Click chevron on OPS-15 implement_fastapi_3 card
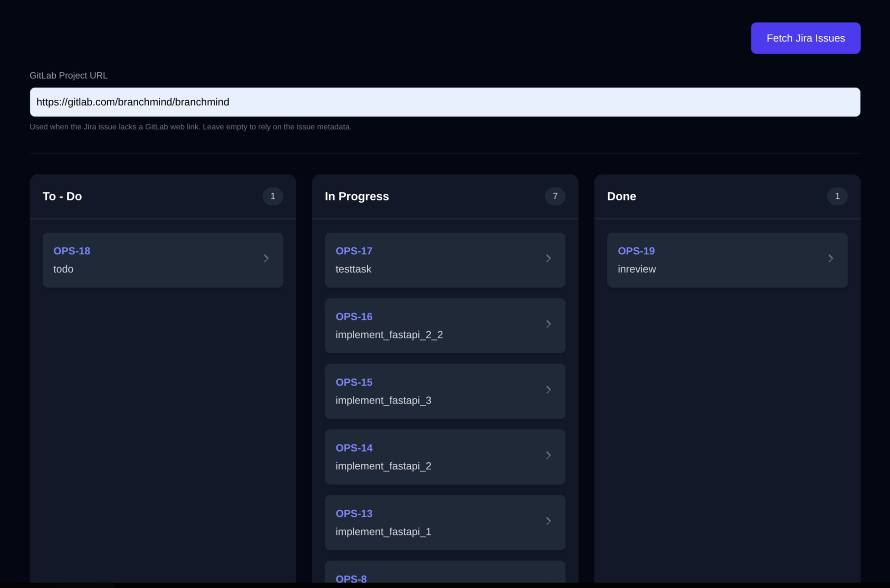This screenshot has width=890, height=588. click(x=548, y=389)
